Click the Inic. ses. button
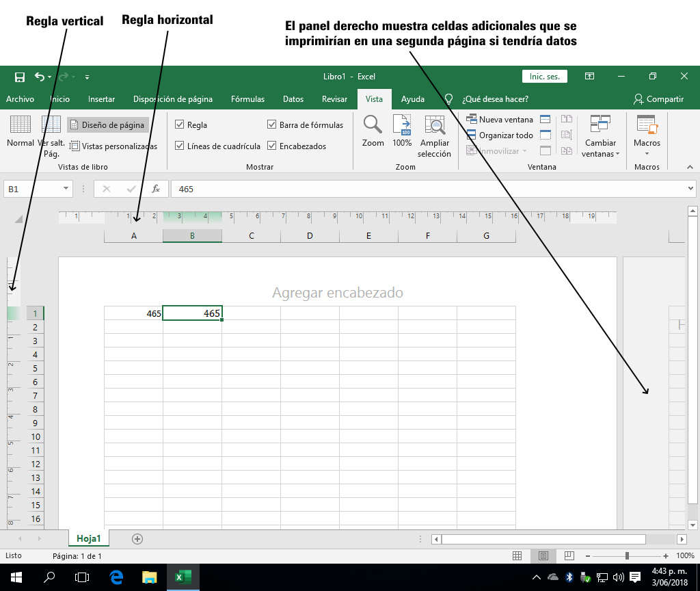This screenshot has width=700, height=591. click(x=544, y=76)
